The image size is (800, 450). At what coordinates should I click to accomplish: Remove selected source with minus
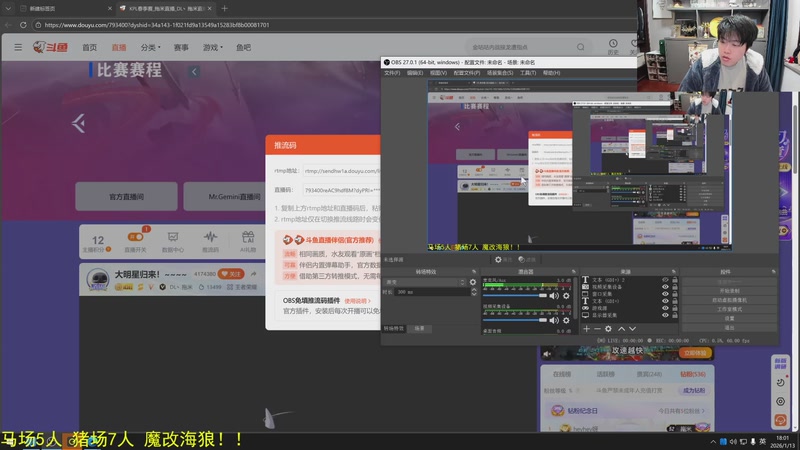[x=597, y=329]
